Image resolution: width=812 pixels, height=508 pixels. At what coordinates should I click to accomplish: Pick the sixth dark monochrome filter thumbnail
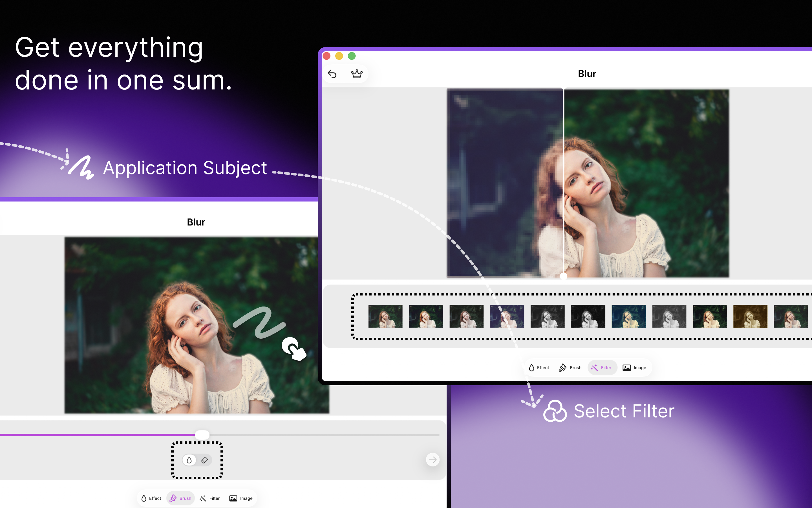coord(588,316)
